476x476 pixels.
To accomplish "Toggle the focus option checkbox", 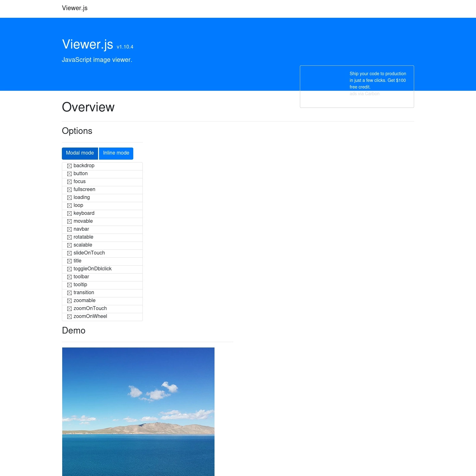I will pos(69,182).
